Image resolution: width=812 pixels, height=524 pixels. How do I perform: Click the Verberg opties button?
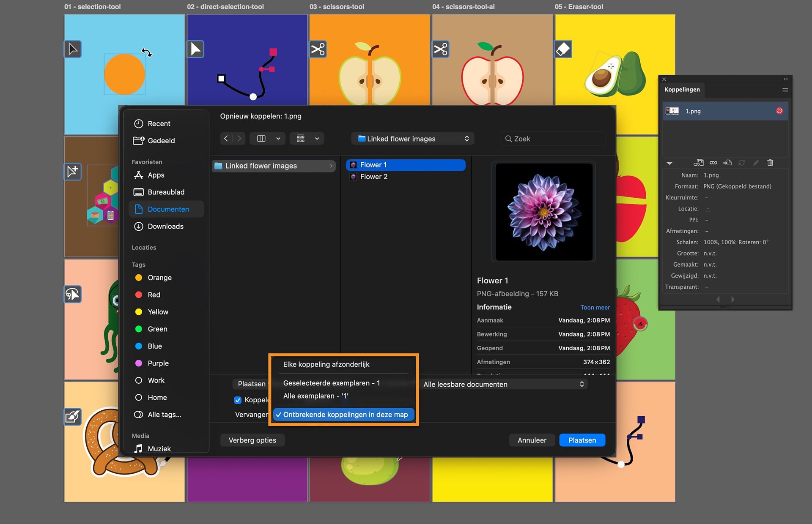pyautogui.click(x=252, y=440)
